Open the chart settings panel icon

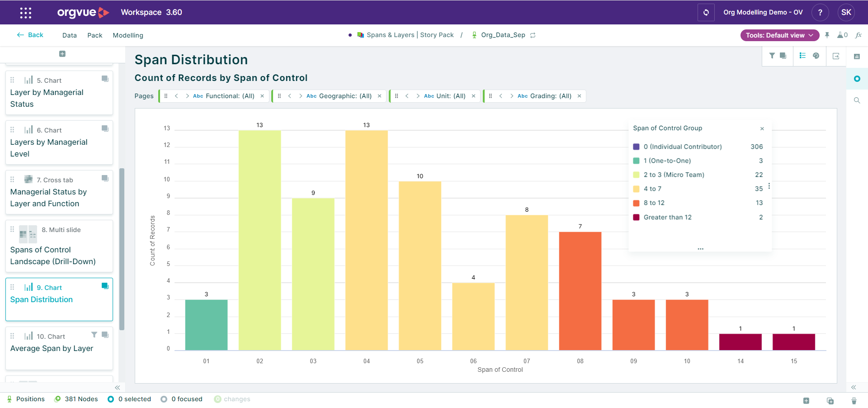(857, 57)
